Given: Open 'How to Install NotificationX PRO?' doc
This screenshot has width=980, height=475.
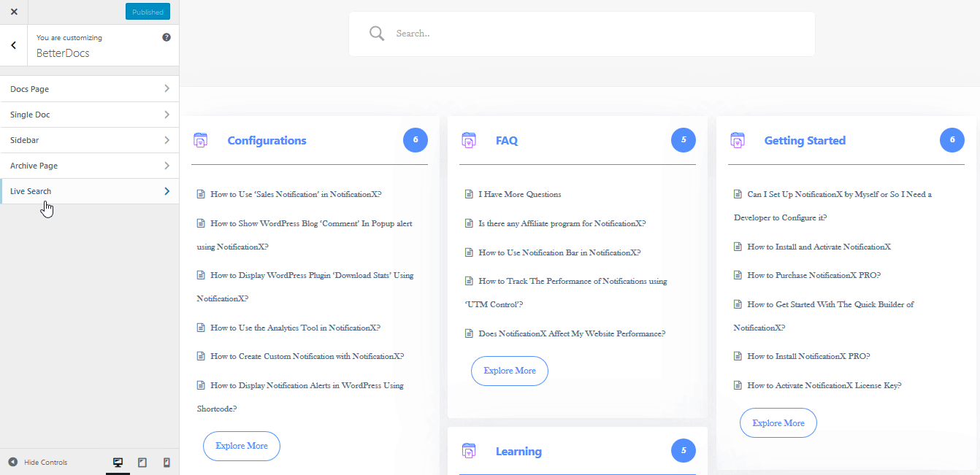Looking at the screenshot, I should (x=808, y=356).
